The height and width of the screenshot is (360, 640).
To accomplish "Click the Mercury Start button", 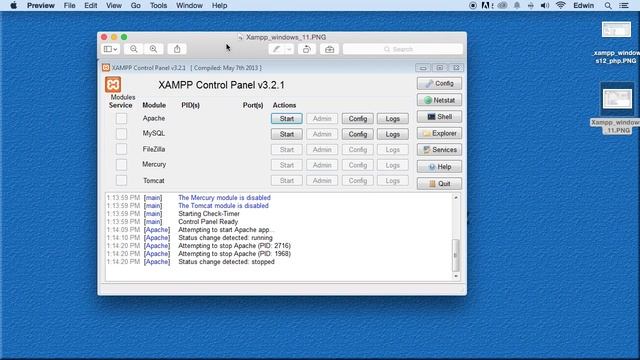I will (x=287, y=165).
